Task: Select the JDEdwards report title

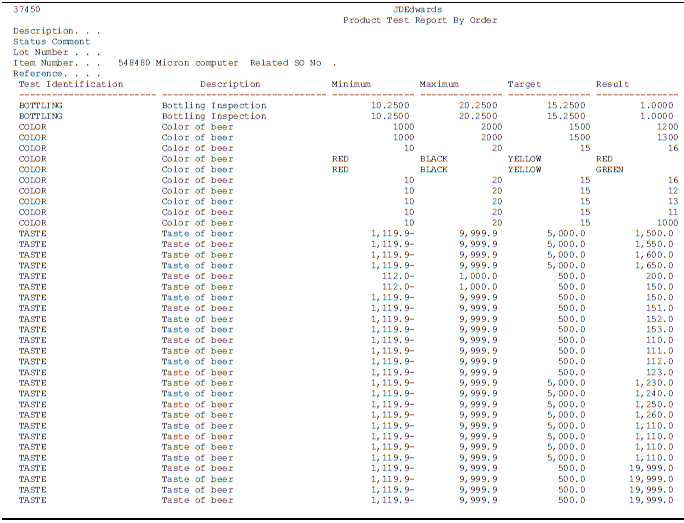Action: [417, 9]
